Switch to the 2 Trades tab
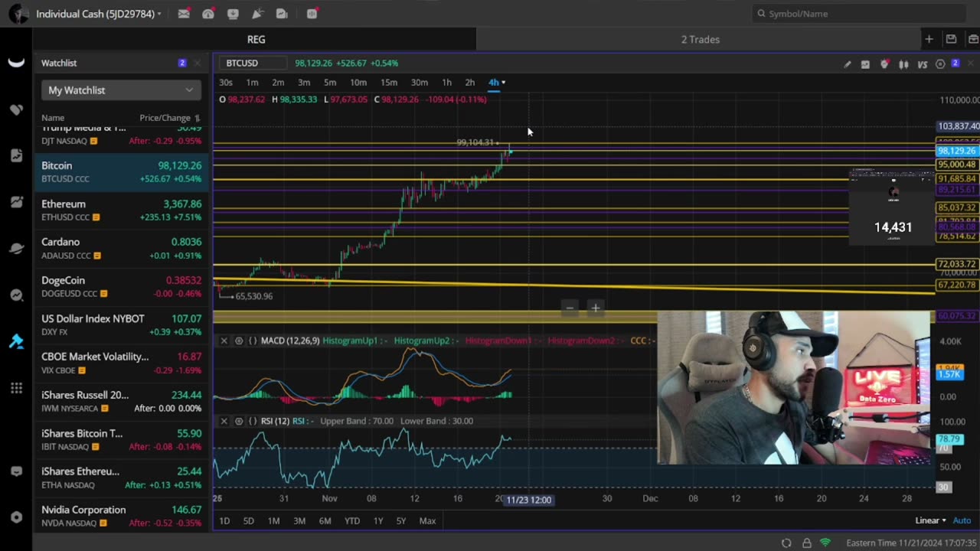 coord(701,39)
